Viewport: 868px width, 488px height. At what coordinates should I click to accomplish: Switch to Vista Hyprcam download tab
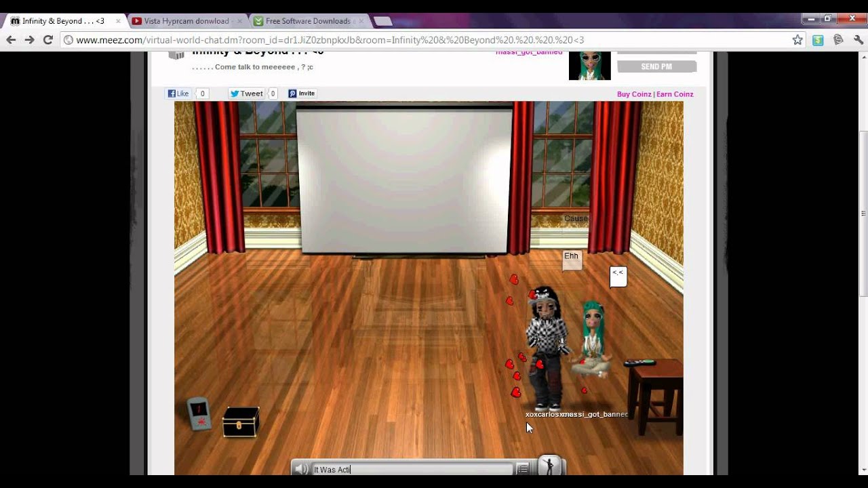click(x=186, y=21)
